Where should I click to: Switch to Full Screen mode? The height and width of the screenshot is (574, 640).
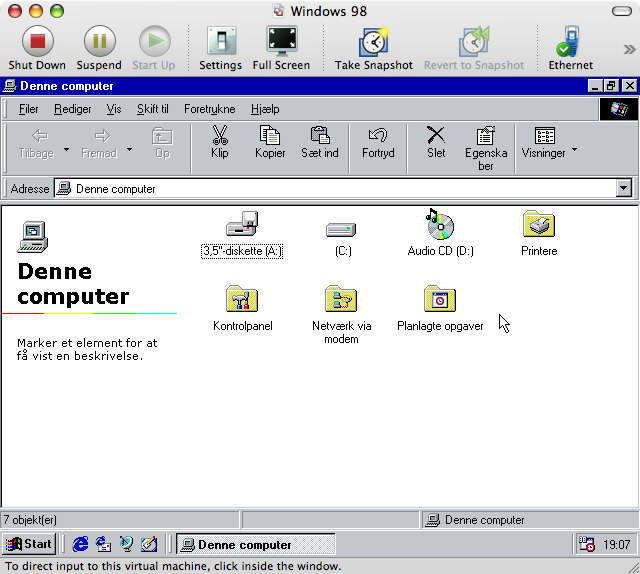(x=281, y=48)
